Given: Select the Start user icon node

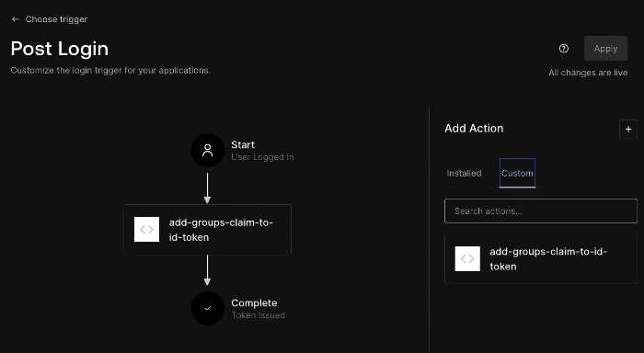Looking at the screenshot, I should coord(207,150).
